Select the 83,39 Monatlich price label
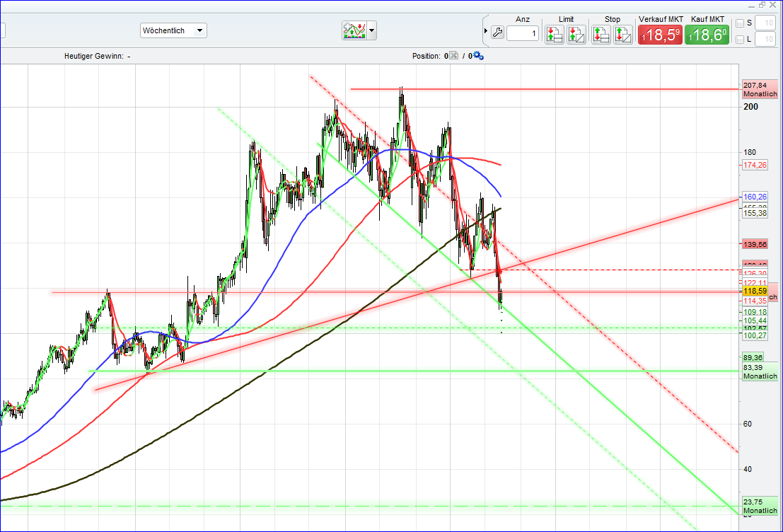 click(x=760, y=371)
